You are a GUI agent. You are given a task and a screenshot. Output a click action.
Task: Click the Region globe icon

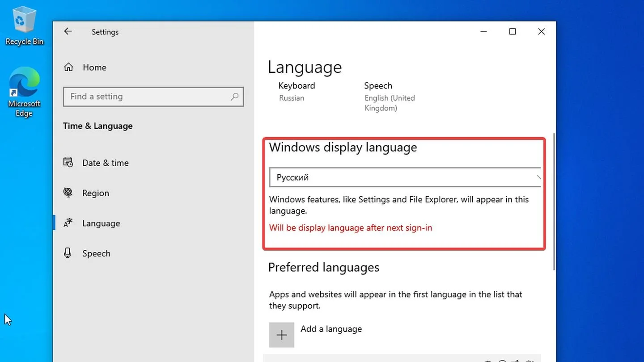pyautogui.click(x=68, y=193)
